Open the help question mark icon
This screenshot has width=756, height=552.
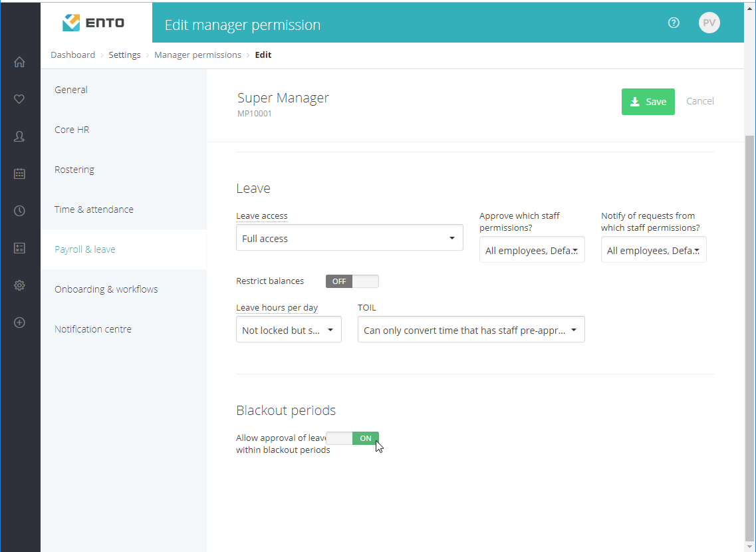point(674,23)
